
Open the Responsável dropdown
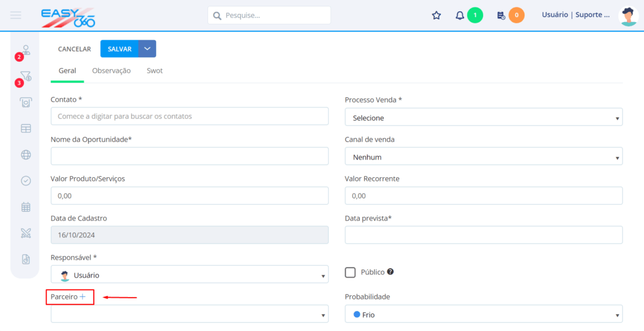[190, 274]
